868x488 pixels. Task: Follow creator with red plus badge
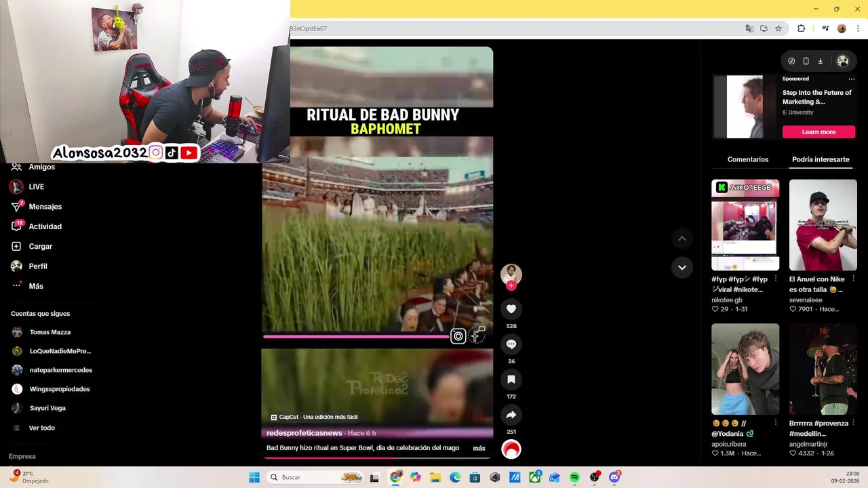click(511, 286)
